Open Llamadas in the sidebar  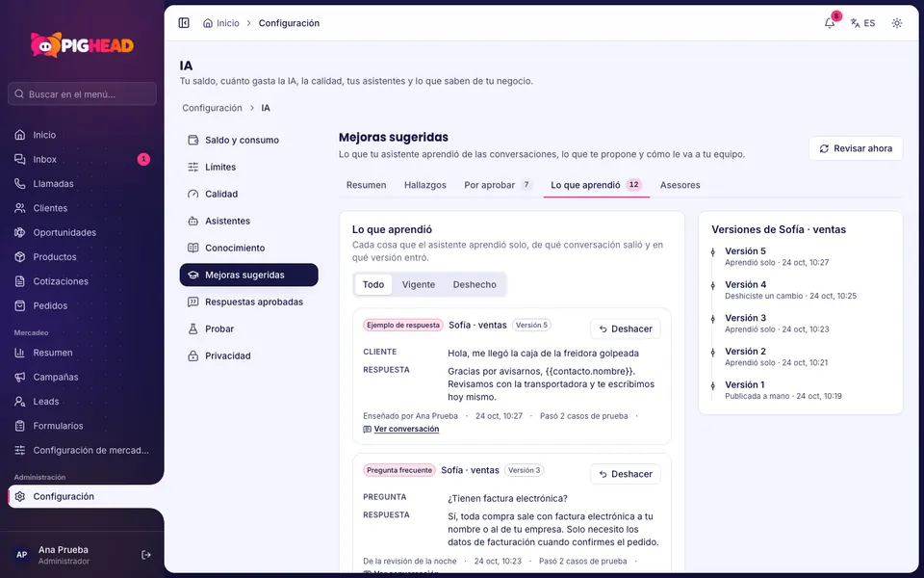[x=82, y=183]
